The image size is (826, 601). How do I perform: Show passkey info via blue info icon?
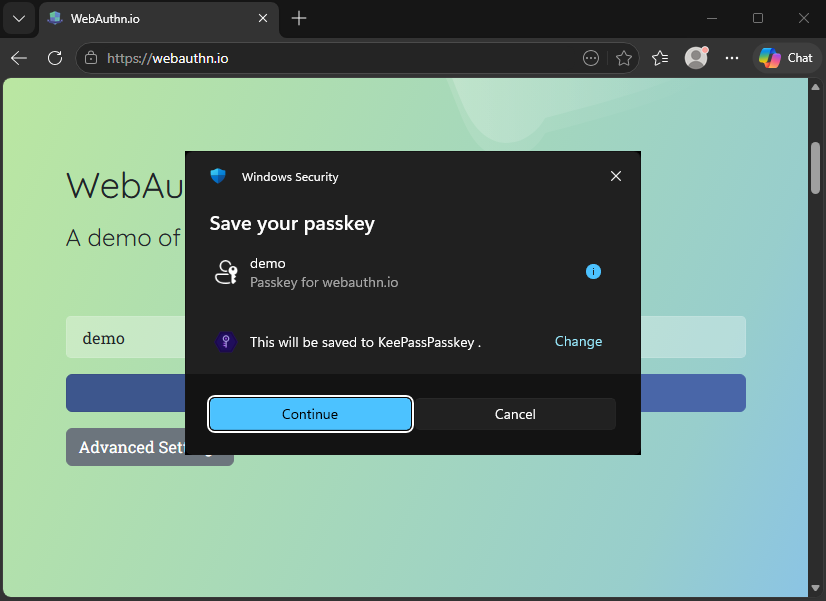tap(593, 272)
